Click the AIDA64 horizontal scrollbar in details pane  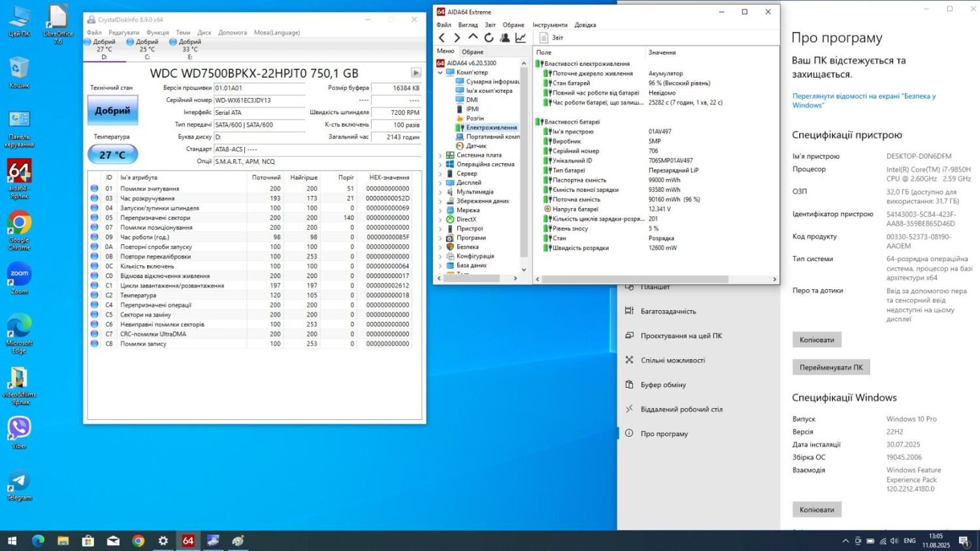[634, 279]
